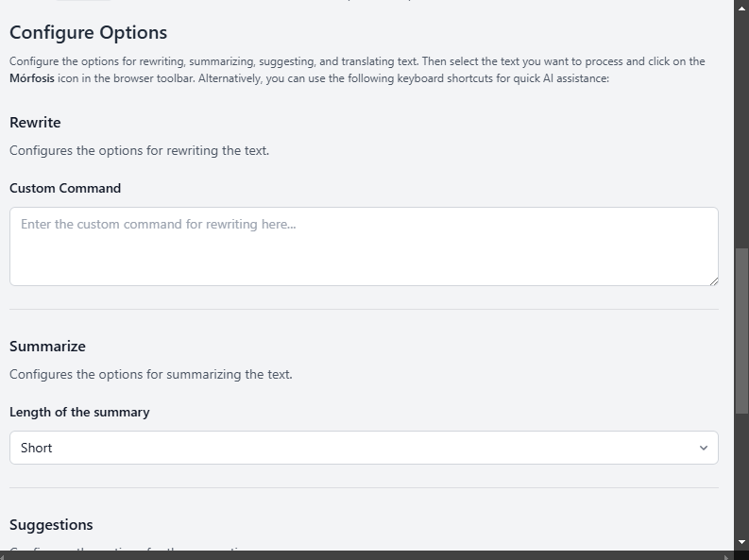Click the summarizing options description text
This screenshot has height=560, width=749.
point(151,374)
